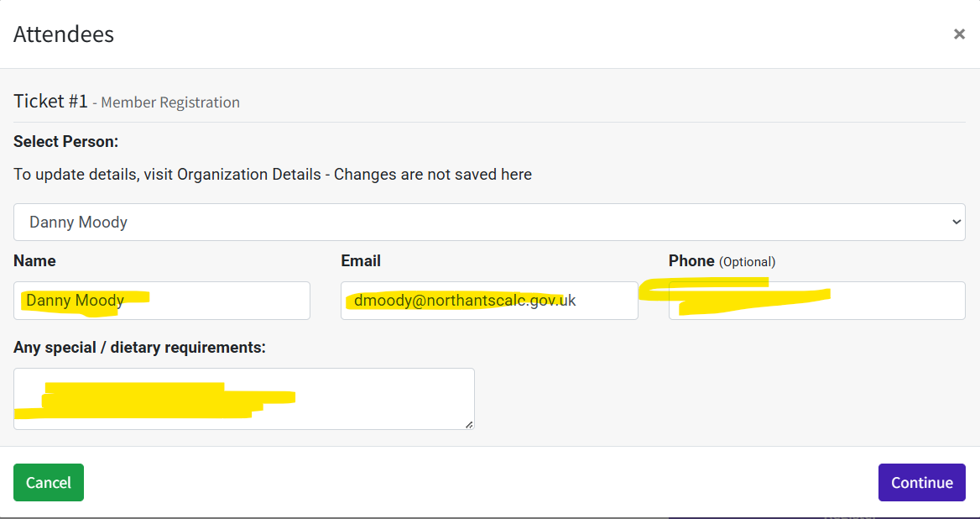
Task: Click the Select Person label
Action: [x=65, y=142]
